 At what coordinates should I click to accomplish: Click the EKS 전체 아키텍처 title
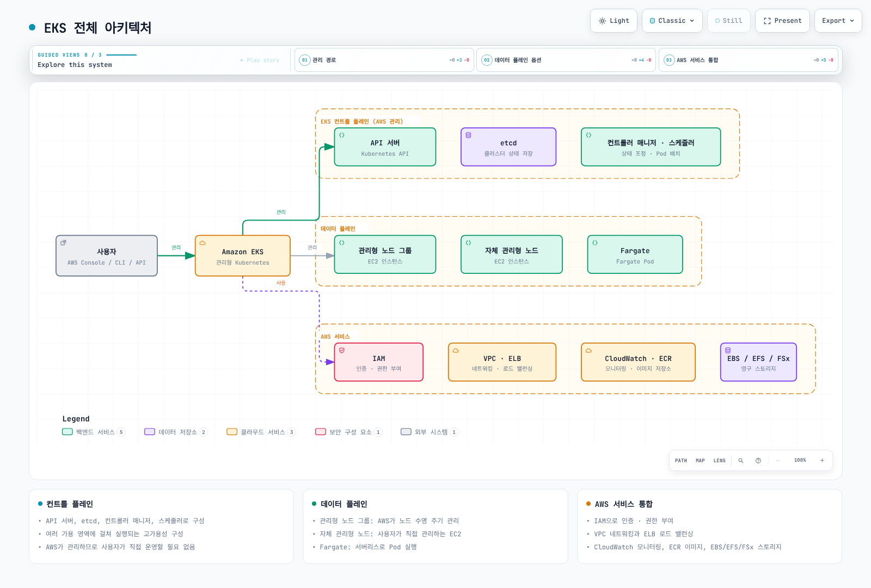coord(98,28)
